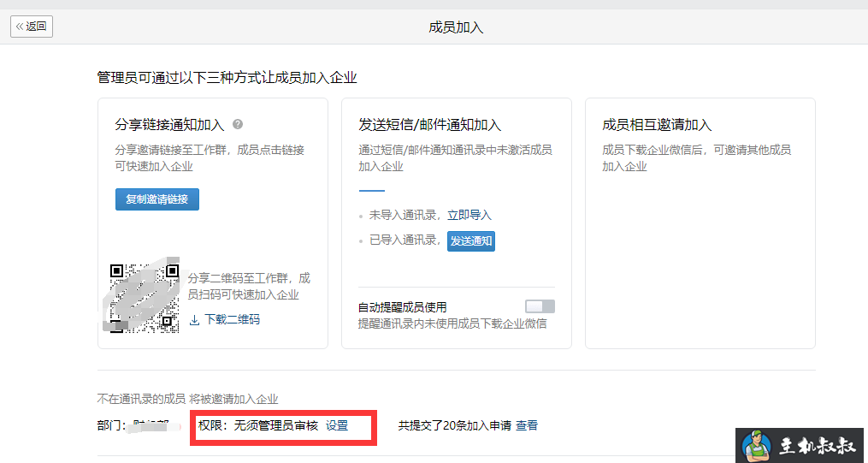Viewport: 868px width, 463px height.
Task: Toggle the 自动提醒成员使用 switch
Action: click(x=540, y=307)
